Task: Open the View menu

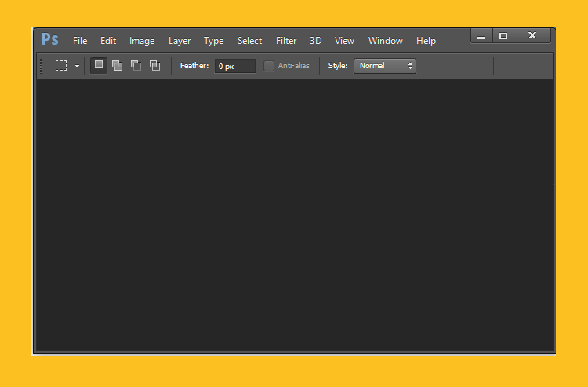Action: click(x=344, y=41)
